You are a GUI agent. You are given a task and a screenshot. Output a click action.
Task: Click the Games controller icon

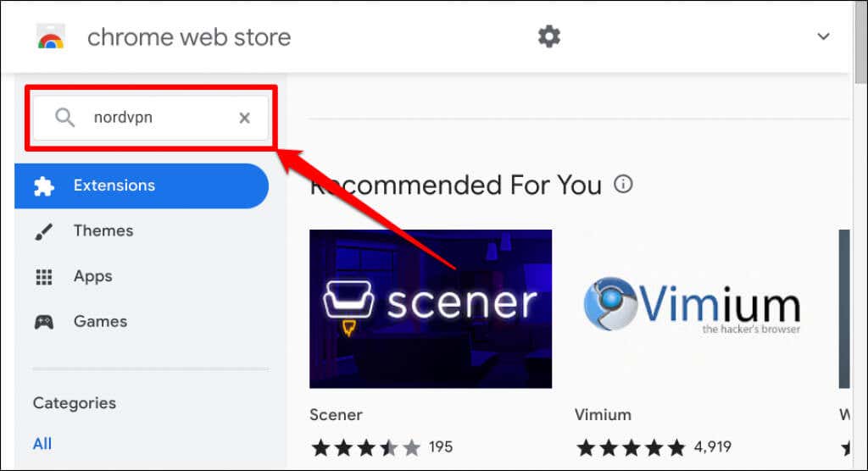pos(44,322)
